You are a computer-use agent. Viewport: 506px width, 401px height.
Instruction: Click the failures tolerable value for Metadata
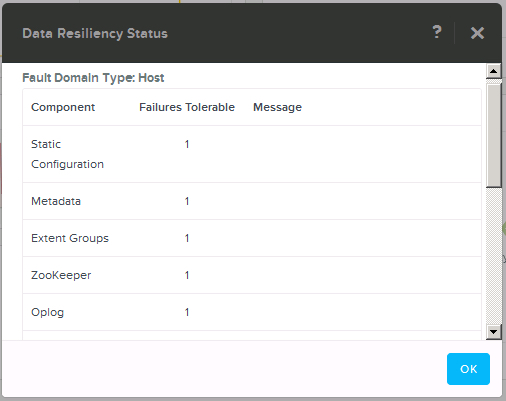pyautogui.click(x=187, y=201)
